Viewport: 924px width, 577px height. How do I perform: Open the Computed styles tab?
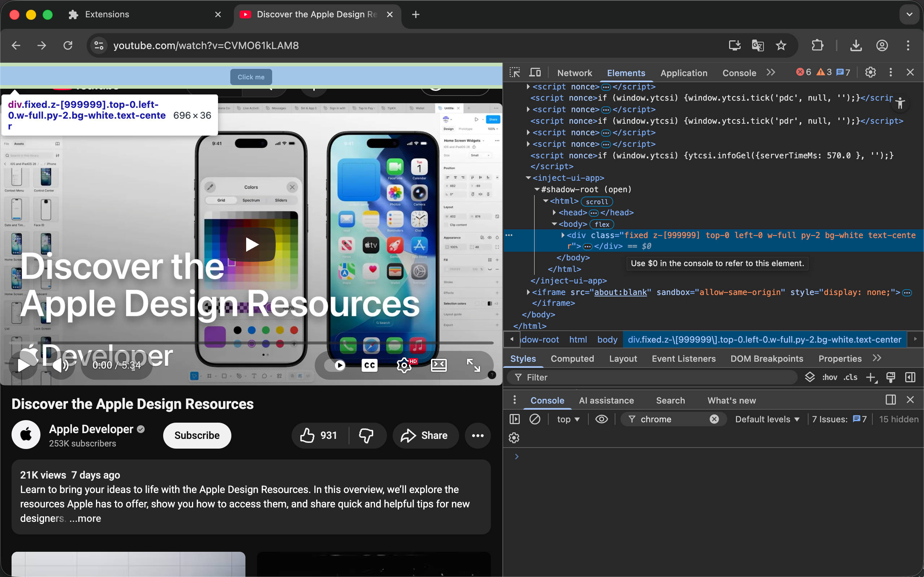pyautogui.click(x=572, y=359)
